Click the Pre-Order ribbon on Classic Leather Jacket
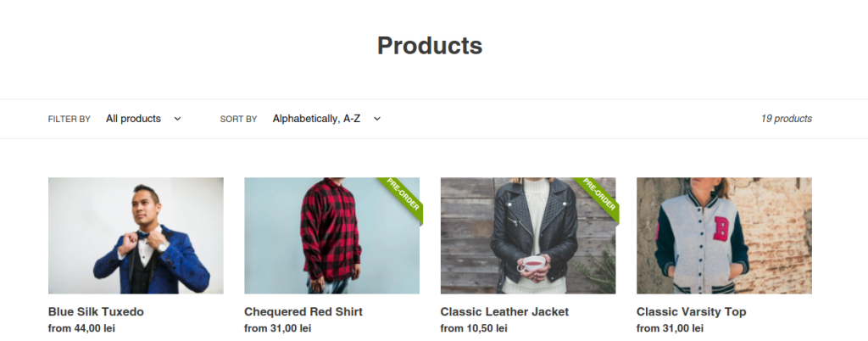 tap(598, 195)
